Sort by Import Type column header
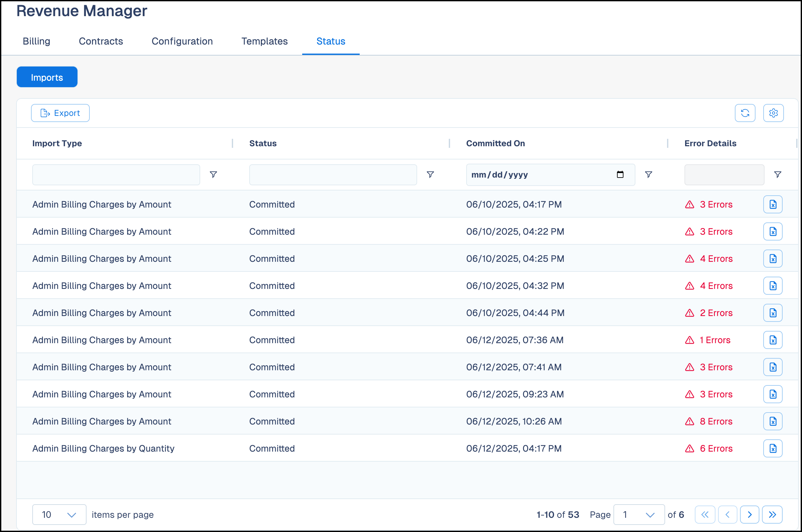This screenshot has height=532, width=802. point(57,143)
